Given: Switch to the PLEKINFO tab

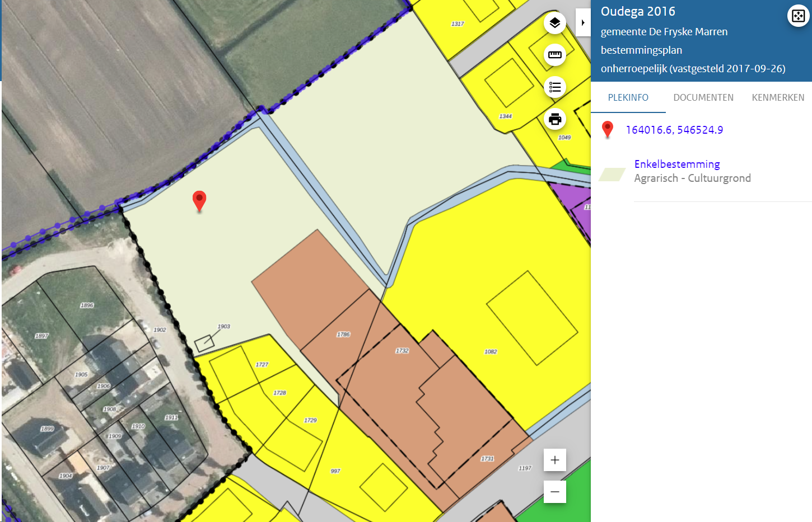Looking at the screenshot, I should (628, 97).
